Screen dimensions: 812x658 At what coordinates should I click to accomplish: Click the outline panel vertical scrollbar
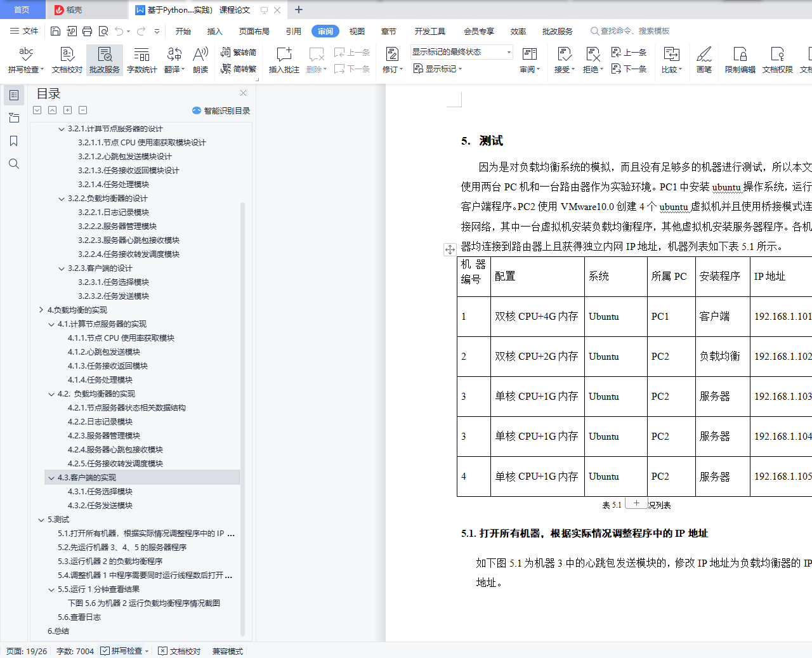242,419
